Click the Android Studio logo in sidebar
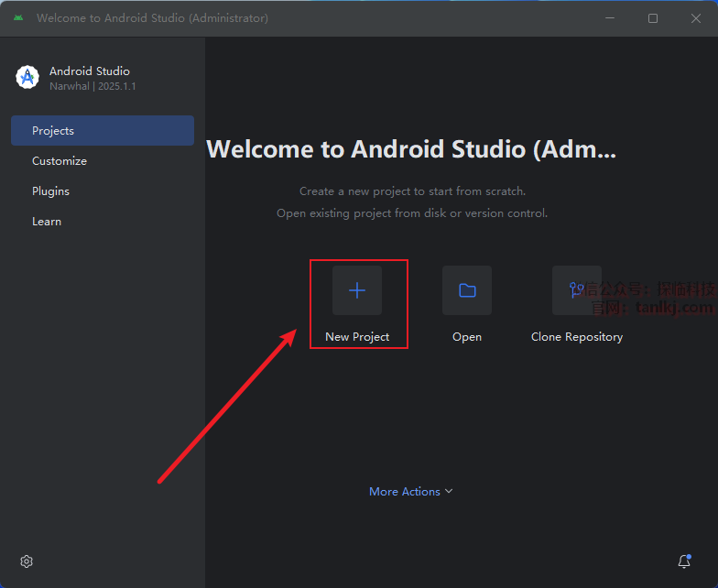 [27, 78]
